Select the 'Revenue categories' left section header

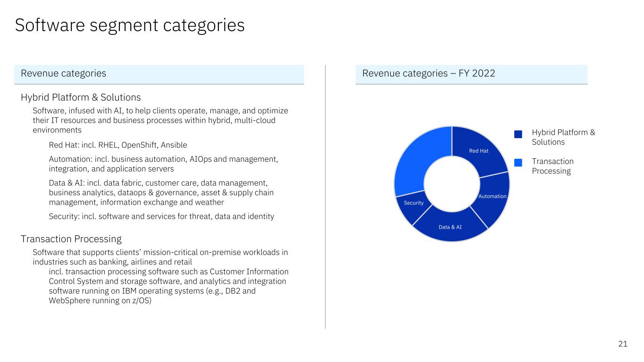64,74
